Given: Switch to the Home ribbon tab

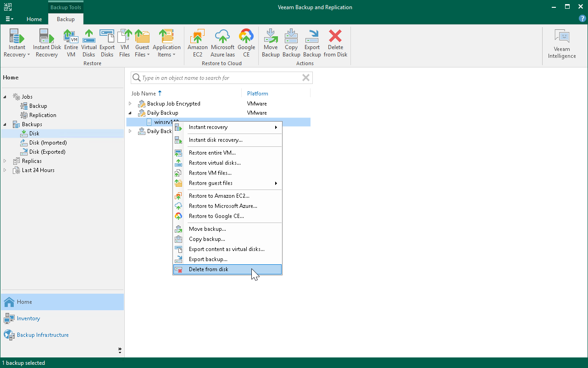Looking at the screenshot, I should [34, 19].
